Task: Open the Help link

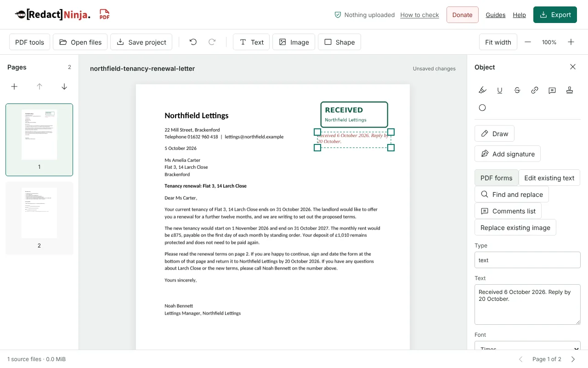Action: coord(519,15)
